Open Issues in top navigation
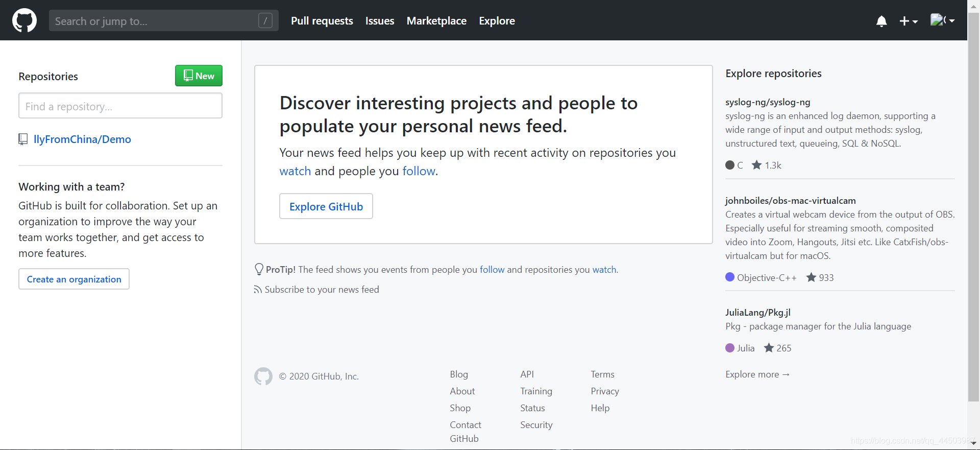The height and width of the screenshot is (450, 980). click(380, 21)
